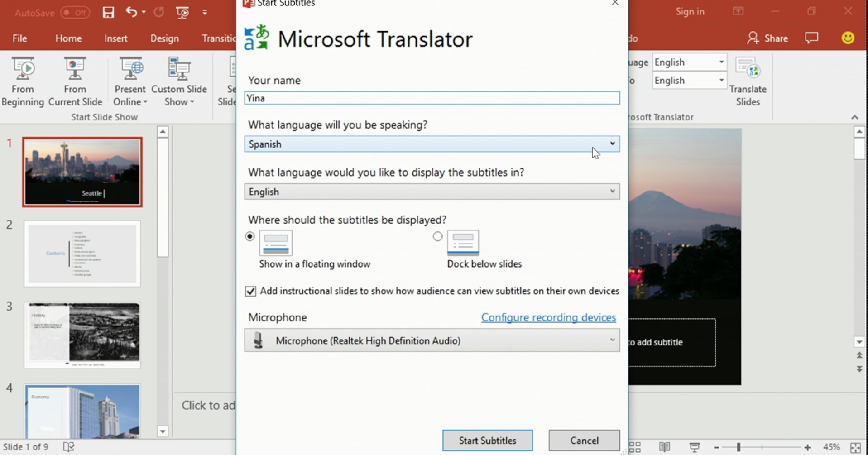
Task: Open the Comments speech bubble icon
Action: pyautogui.click(x=811, y=38)
